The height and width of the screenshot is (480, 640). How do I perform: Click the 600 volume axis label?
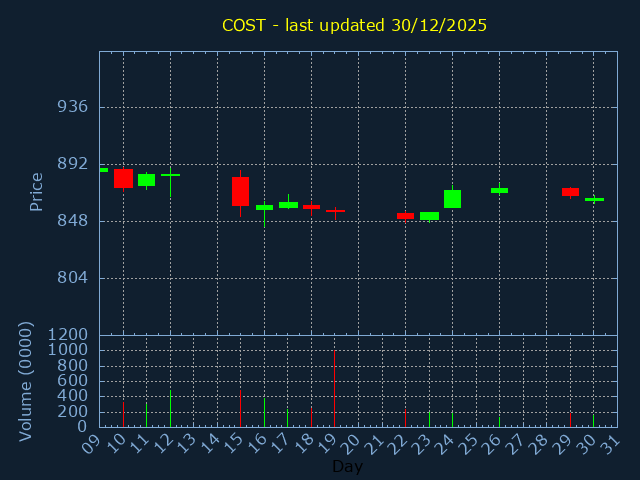[73, 381]
